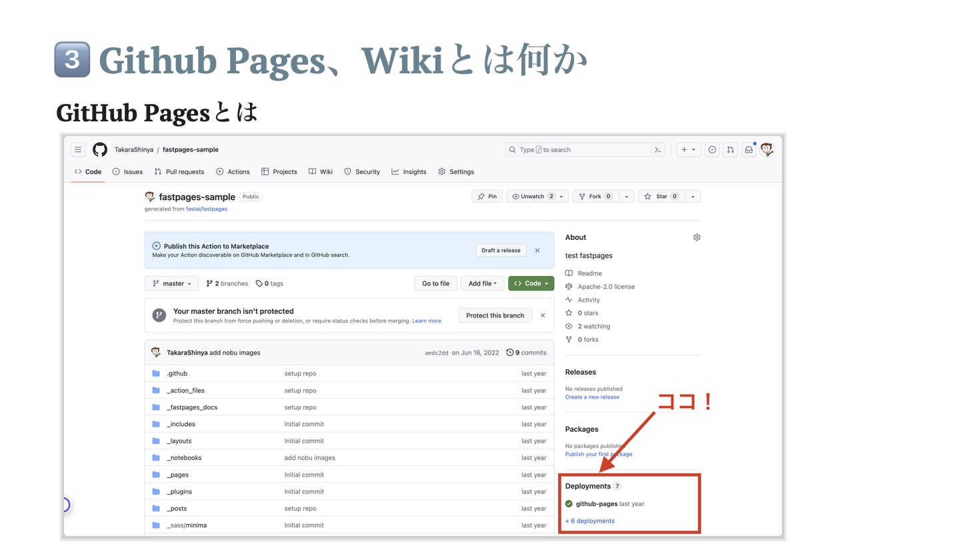The height and width of the screenshot is (552, 980).
Task: Open the Actions tab
Action: [x=233, y=172]
